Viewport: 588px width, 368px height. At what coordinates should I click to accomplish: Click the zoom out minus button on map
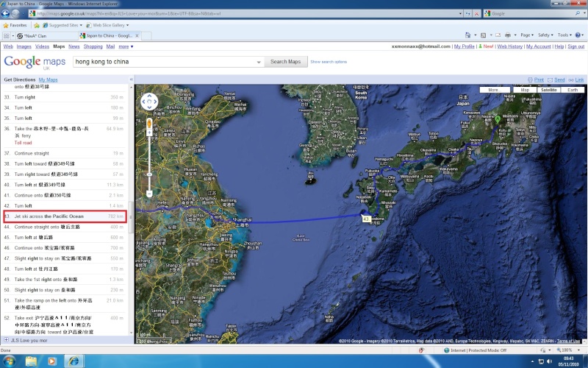149,194
